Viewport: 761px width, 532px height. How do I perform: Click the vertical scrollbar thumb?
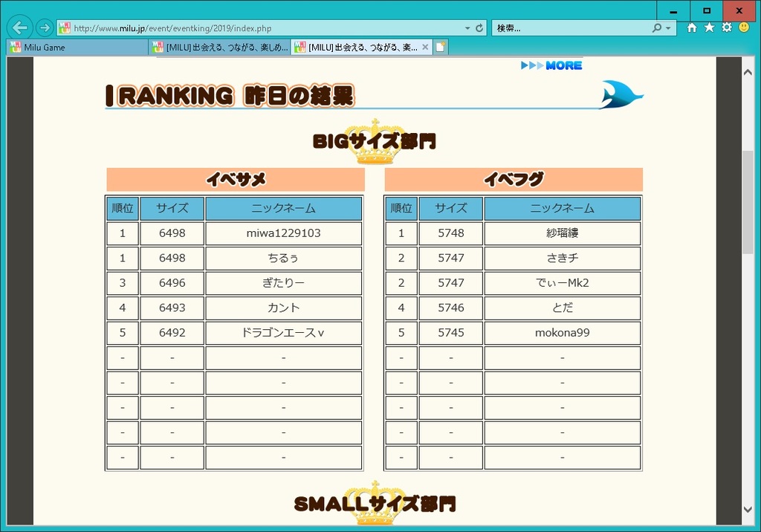pos(748,202)
